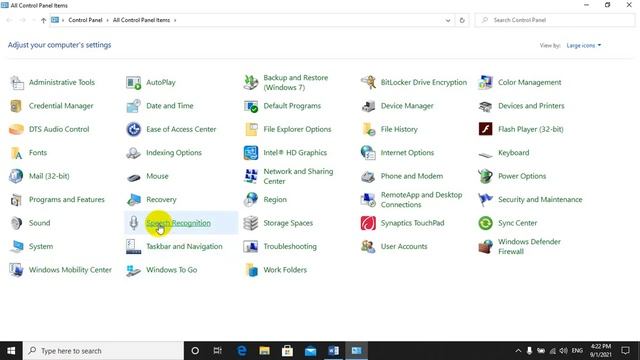Open the Region icon
This screenshot has height=360, width=640.
tap(251, 200)
